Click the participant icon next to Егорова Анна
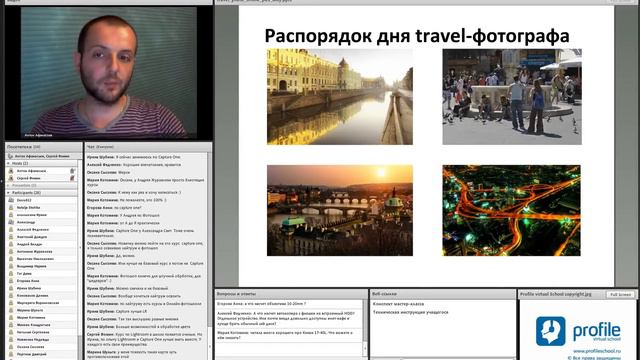This screenshot has height=360, width=640. coord(11,281)
